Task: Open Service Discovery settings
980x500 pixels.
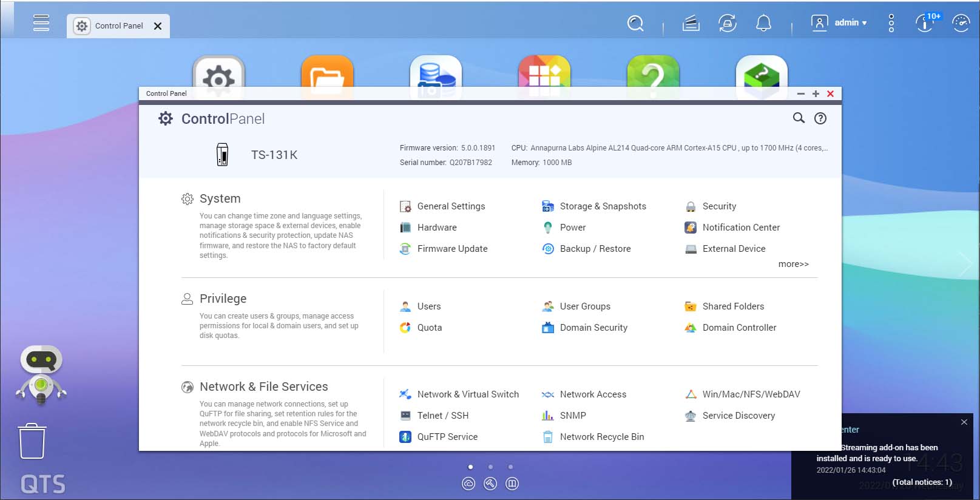Action: click(730, 416)
